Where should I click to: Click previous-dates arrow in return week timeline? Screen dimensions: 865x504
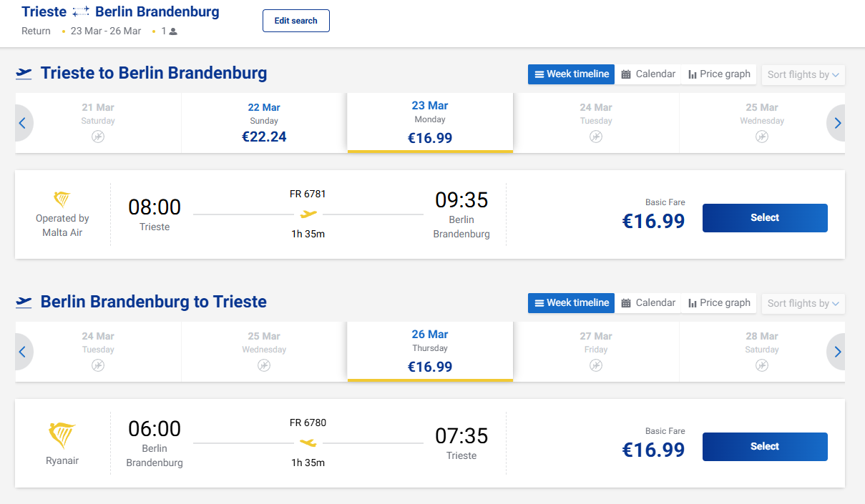pyautogui.click(x=22, y=352)
